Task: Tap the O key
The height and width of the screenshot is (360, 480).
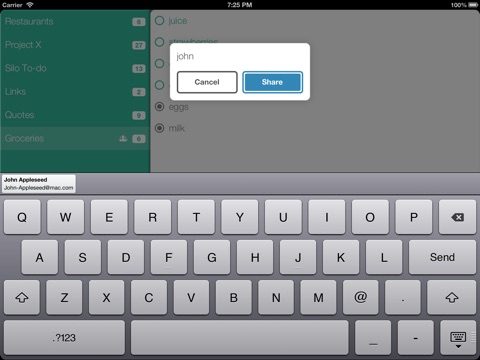Action: click(370, 217)
